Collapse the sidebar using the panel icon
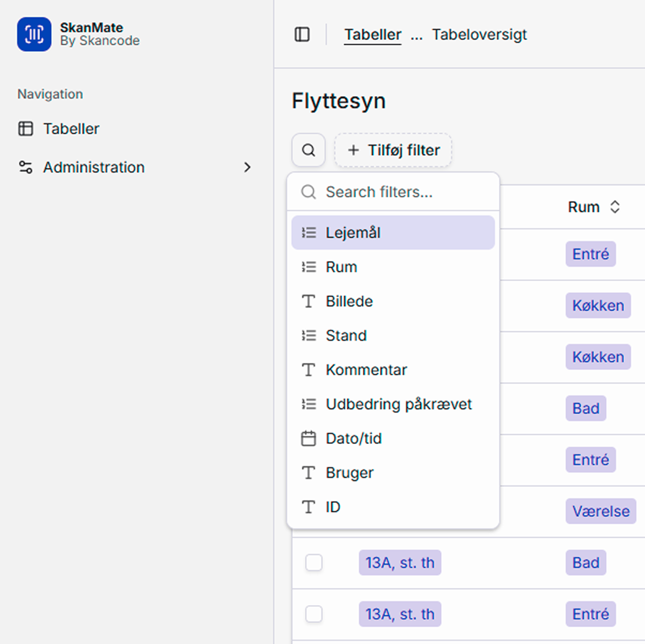This screenshot has height=644, width=645. pyautogui.click(x=302, y=34)
